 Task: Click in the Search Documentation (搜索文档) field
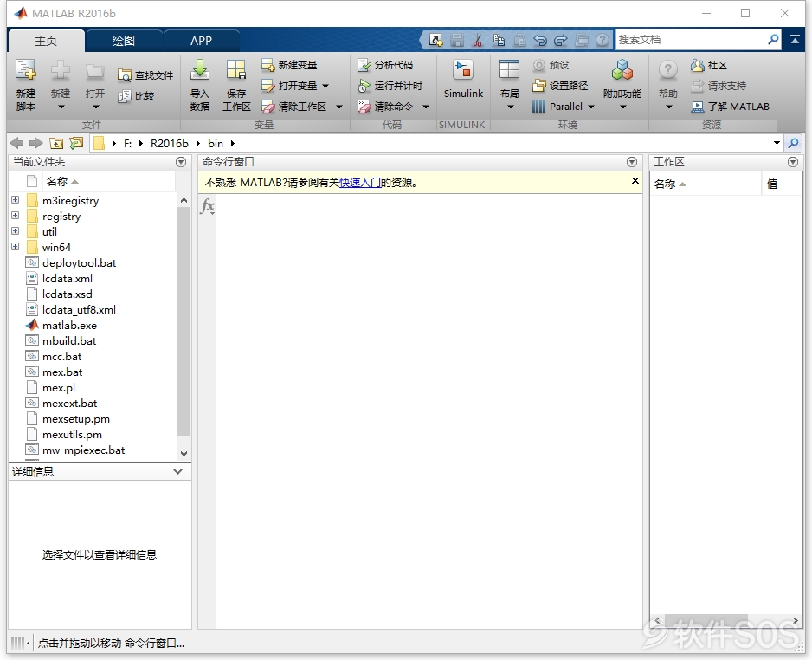692,40
